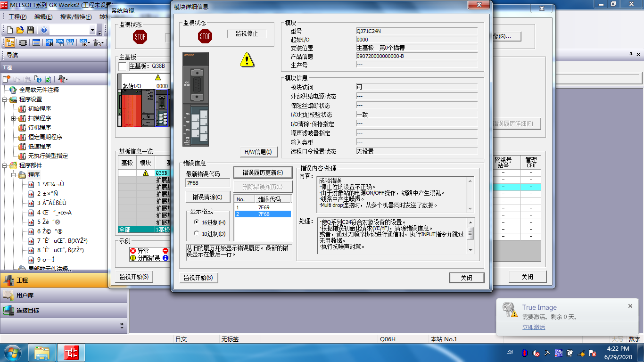The width and height of the screenshot is (644, 362).
Task: Click the 立即激活 link in True Image notification
Action: 533,327
